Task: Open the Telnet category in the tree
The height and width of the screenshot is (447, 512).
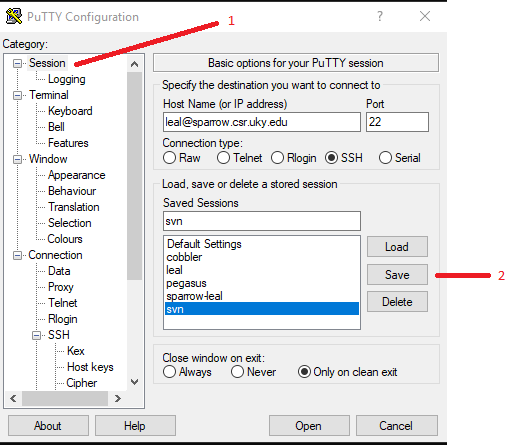Action: 63,303
